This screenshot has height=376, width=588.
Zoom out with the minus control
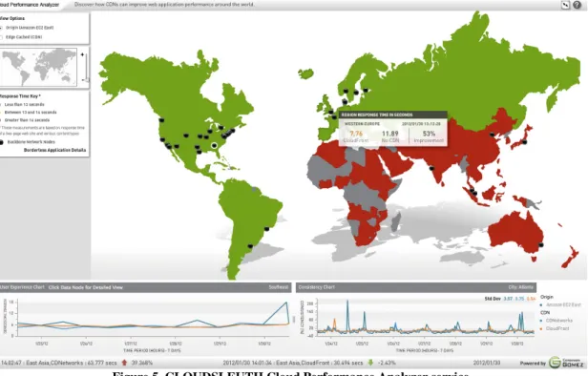point(83,80)
